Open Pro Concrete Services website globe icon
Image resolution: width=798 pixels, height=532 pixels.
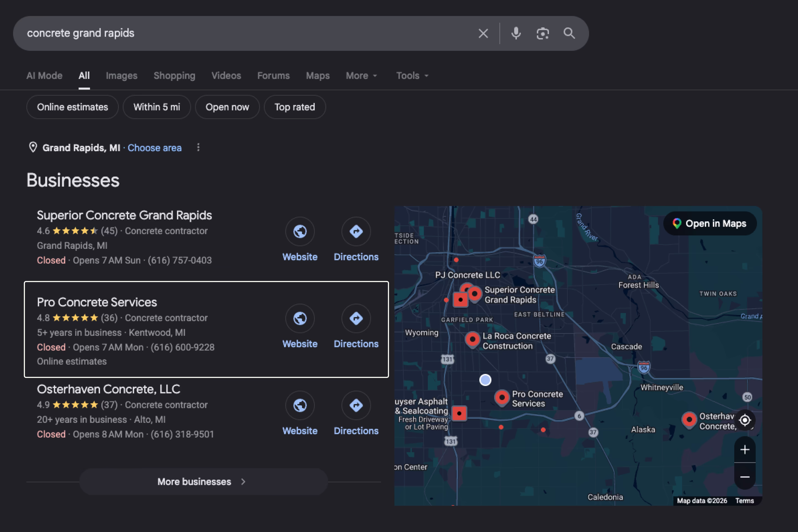tap(300, 318)
